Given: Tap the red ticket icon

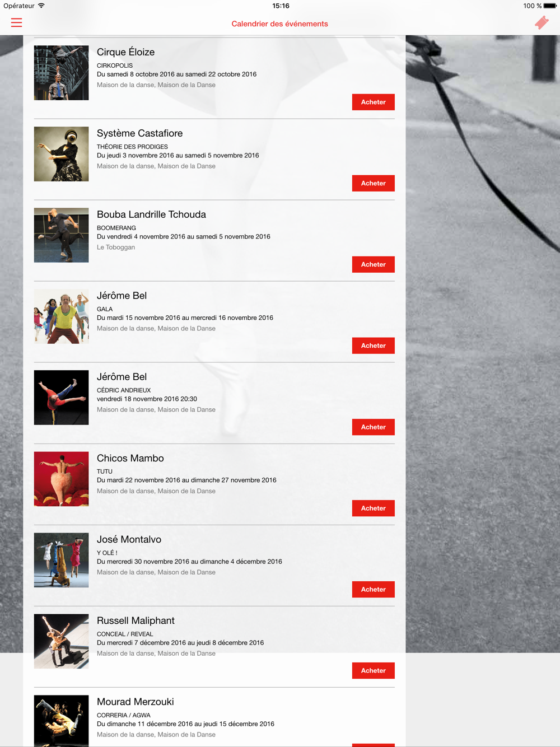Looking at the screenshot, I should 542,22.
